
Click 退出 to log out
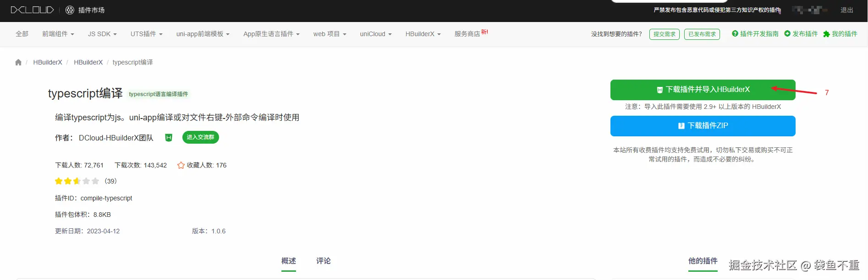pyautogui.click(x=846, y=10)
